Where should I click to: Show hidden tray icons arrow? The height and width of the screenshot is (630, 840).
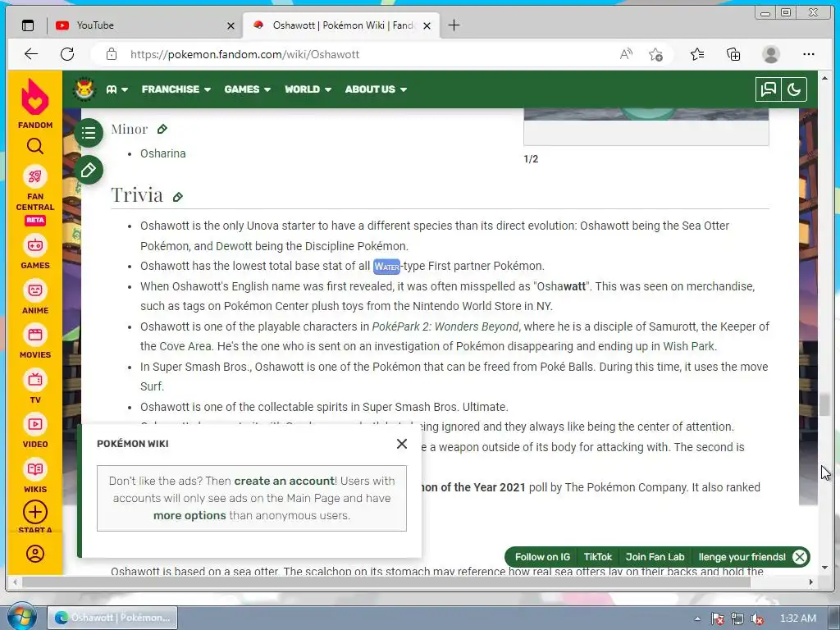point(697,619)
